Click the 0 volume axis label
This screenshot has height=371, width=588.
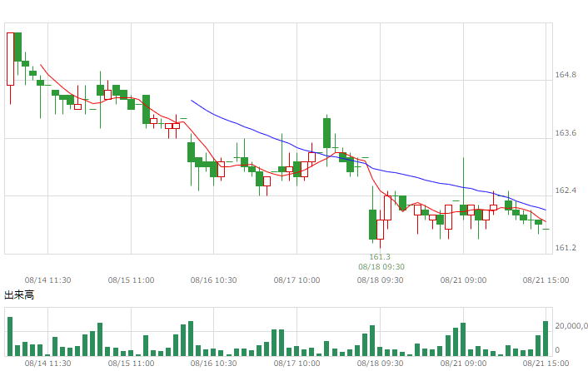(x=557, y=350)
